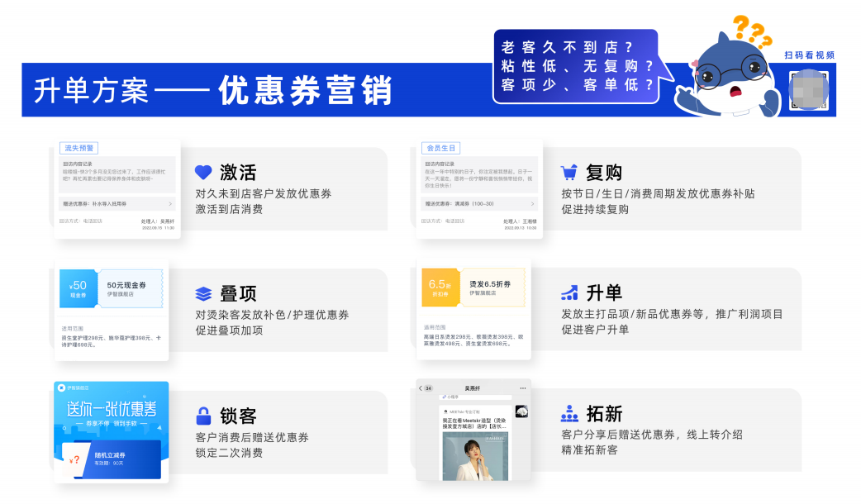
Task: Open the shared woman photo in the chat
Action: tap(473, 456)
